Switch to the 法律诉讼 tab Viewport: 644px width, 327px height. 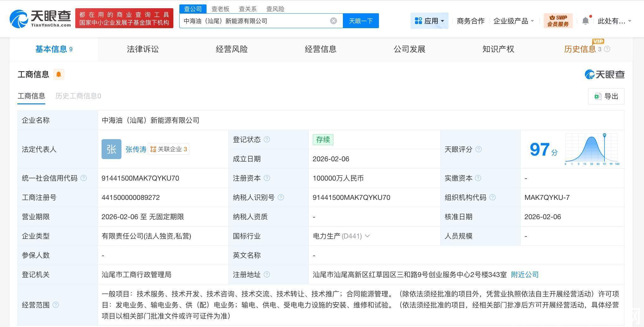143,49
